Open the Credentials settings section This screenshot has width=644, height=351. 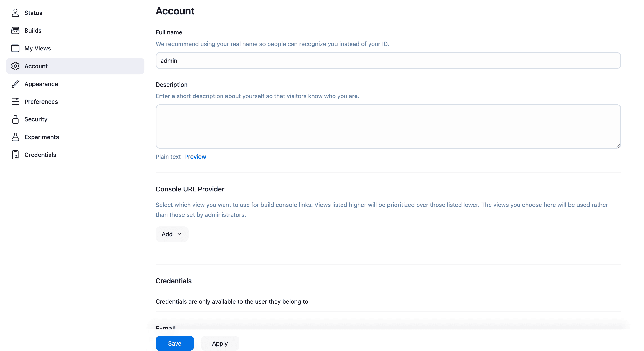coord(40,155)
